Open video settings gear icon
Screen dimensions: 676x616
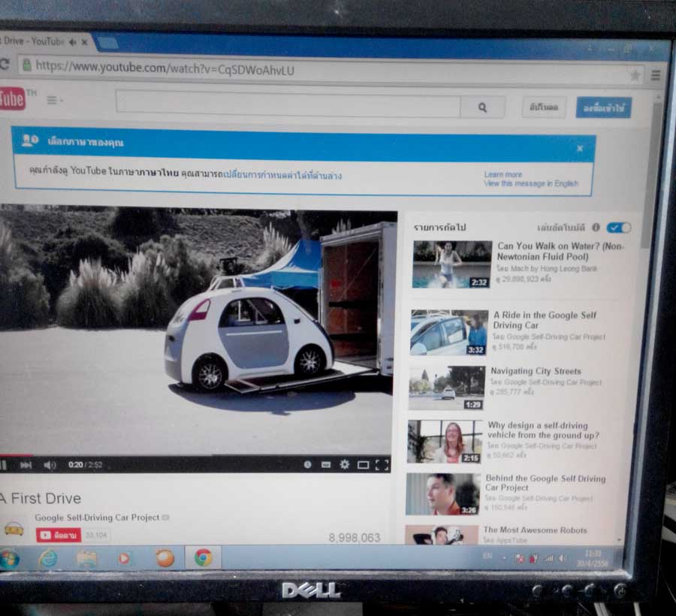point(345,464)
